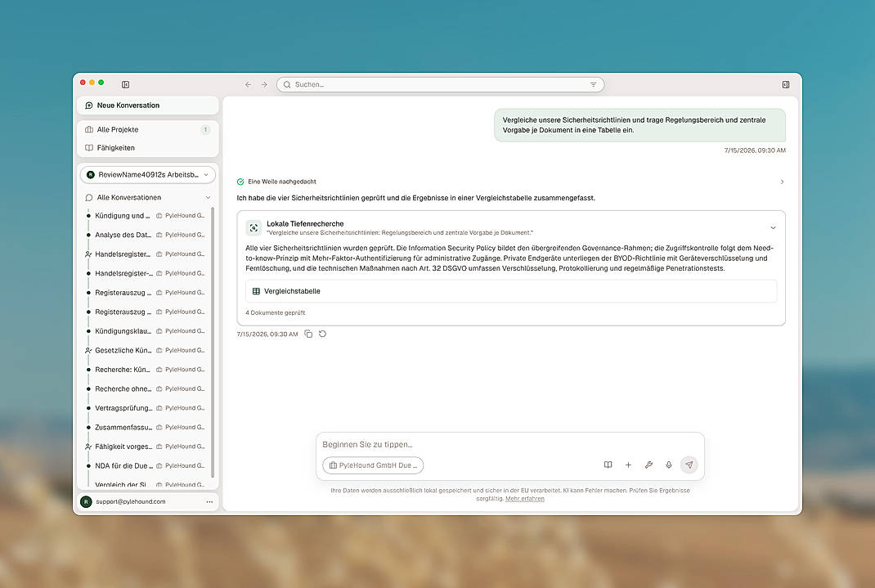Click the user message about Sicherheitsrichtlinien
This screenshot has height=588, width=875.
pos(639,125)
